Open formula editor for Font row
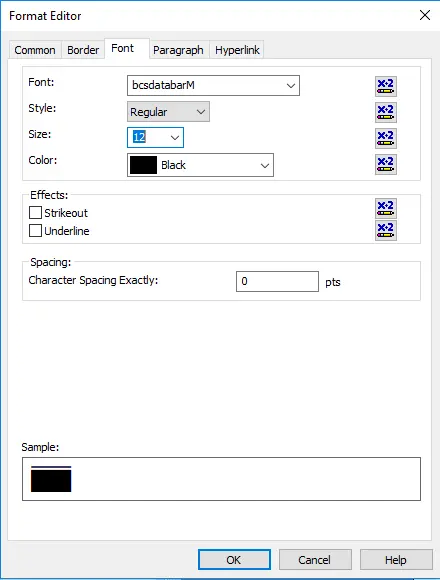 click(386, 87)
